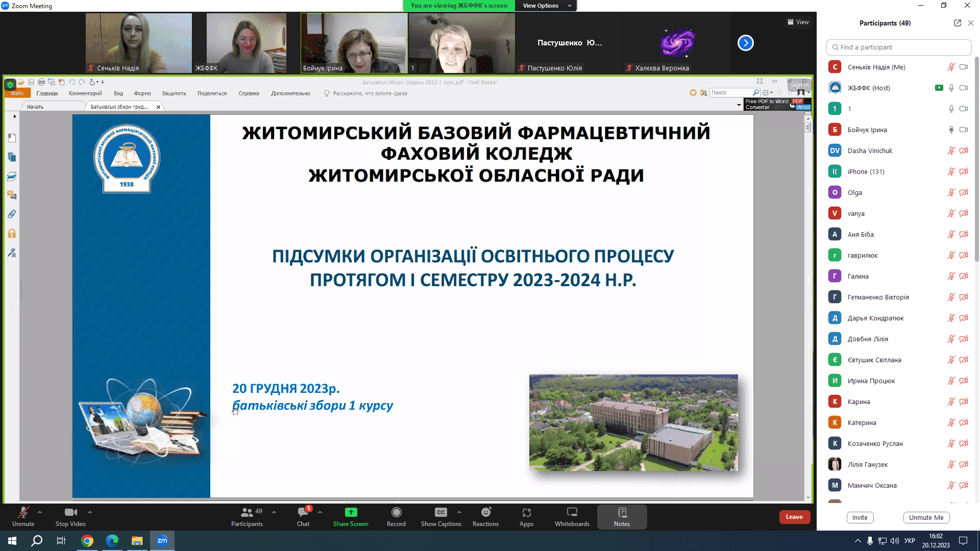
Task: Open the Справка ribbon tab
Action: [249, 93]
